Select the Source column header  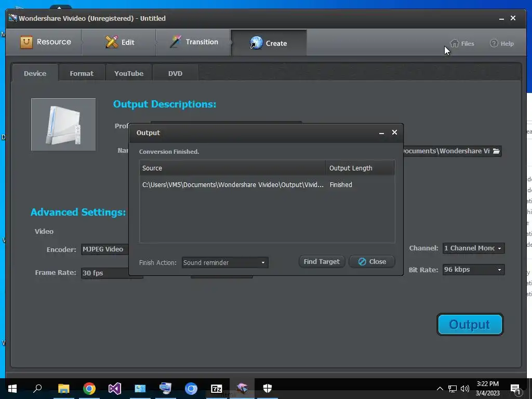point(232,168)
